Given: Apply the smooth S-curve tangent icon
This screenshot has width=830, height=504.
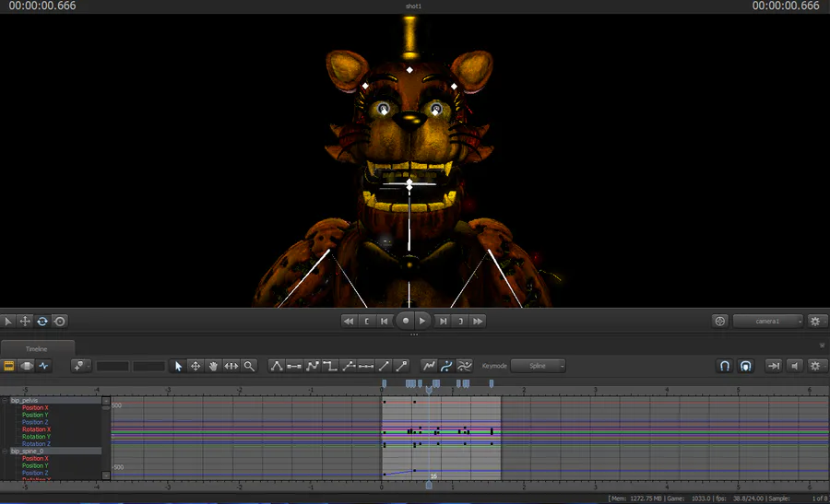Looking at the screenshot, I should (313, 366).
